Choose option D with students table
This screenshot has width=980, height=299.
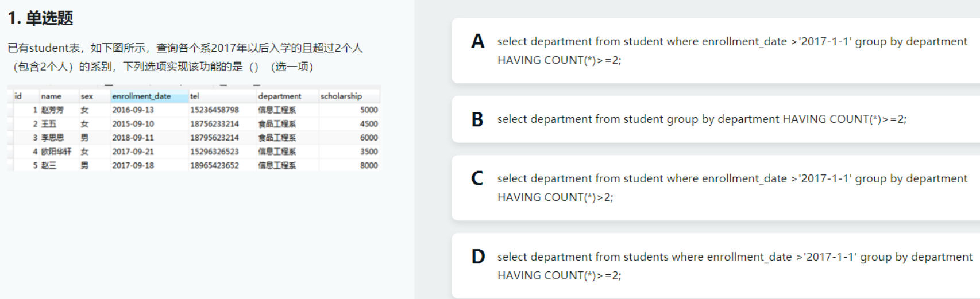coord(715,266)
